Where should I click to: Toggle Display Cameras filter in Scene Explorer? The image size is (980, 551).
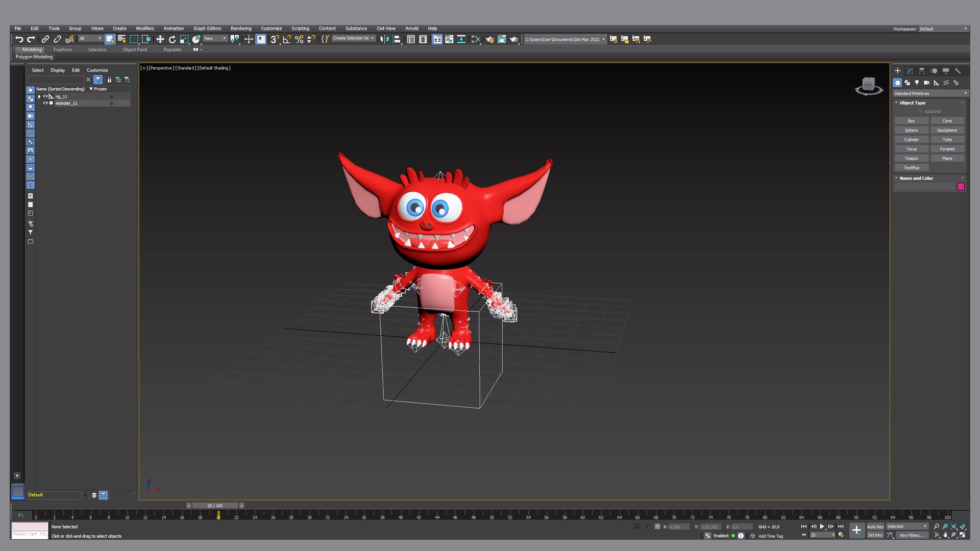(x=30, y=116)
